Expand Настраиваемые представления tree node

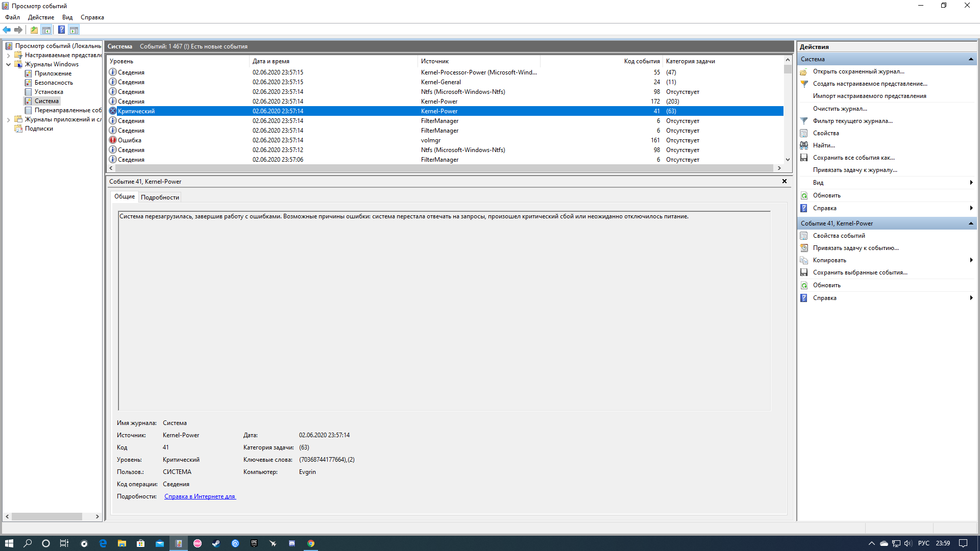pos(8,55)
